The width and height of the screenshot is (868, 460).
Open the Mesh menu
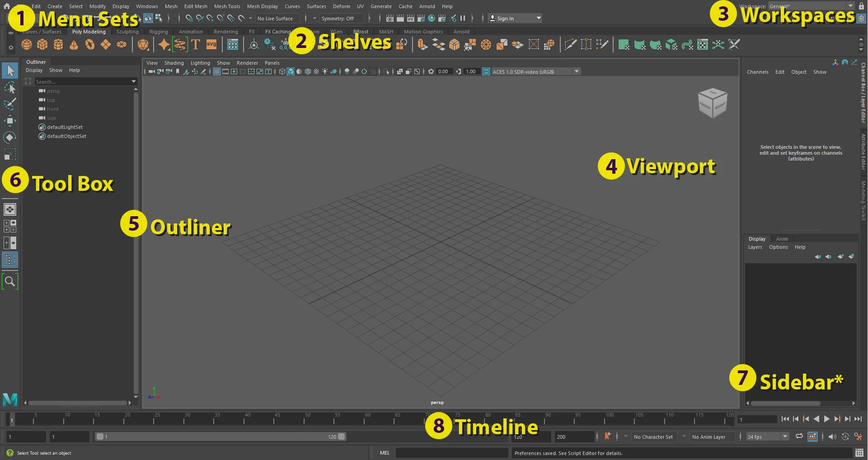[171, 6]
